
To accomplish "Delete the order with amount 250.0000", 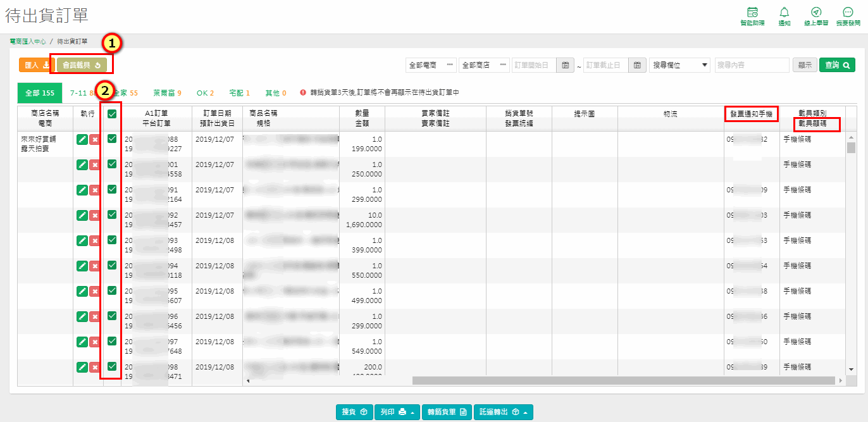I will point(95,164).
